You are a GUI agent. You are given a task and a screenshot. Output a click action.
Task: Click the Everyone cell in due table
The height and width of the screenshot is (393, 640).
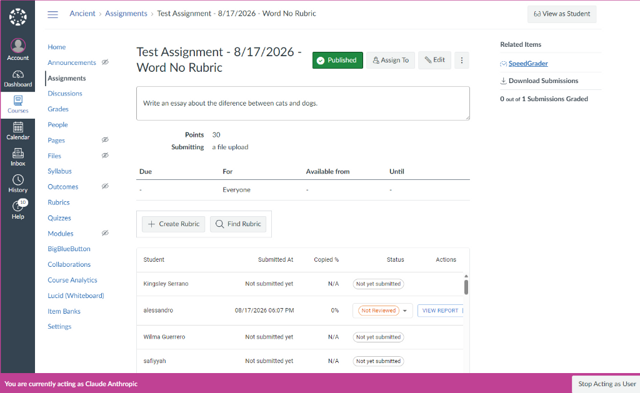pyautogui.click(x=236, y=190)
